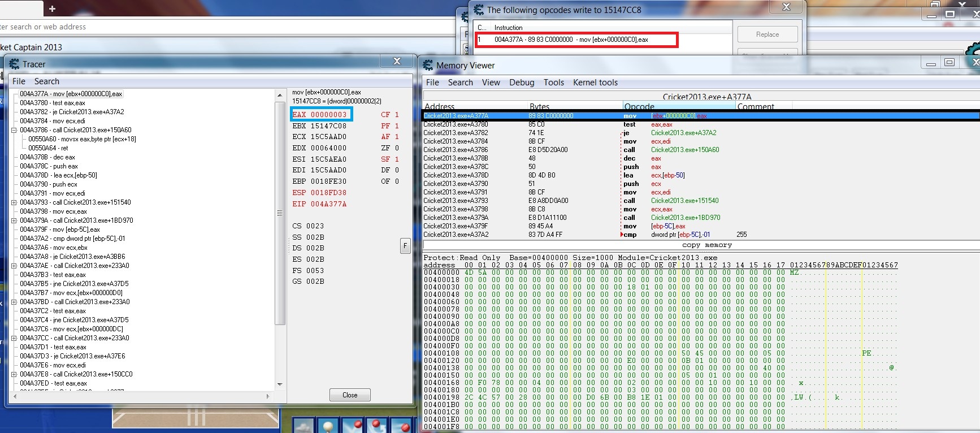980x433 pixels.
Task: Collapse the 004A3786 call tree node
Action: point(14,130)
